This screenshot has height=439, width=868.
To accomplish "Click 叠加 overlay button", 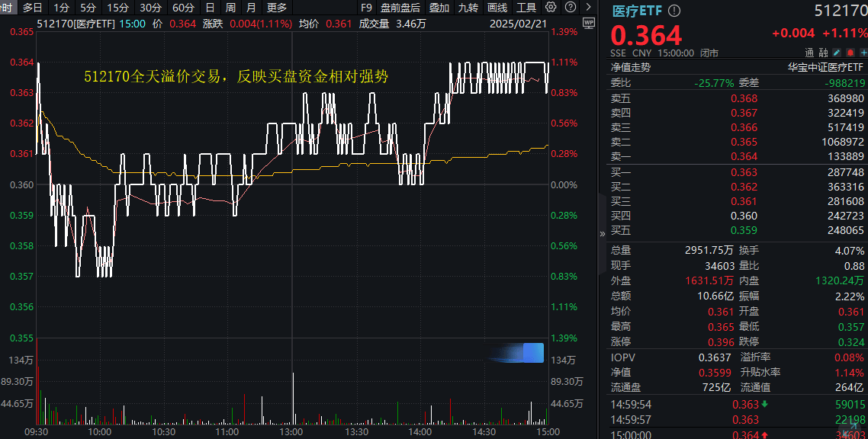I will coord(439,7).
